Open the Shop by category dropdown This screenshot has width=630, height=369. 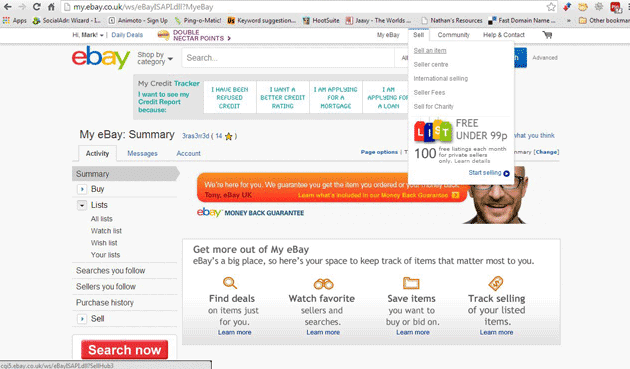[155, 58]
